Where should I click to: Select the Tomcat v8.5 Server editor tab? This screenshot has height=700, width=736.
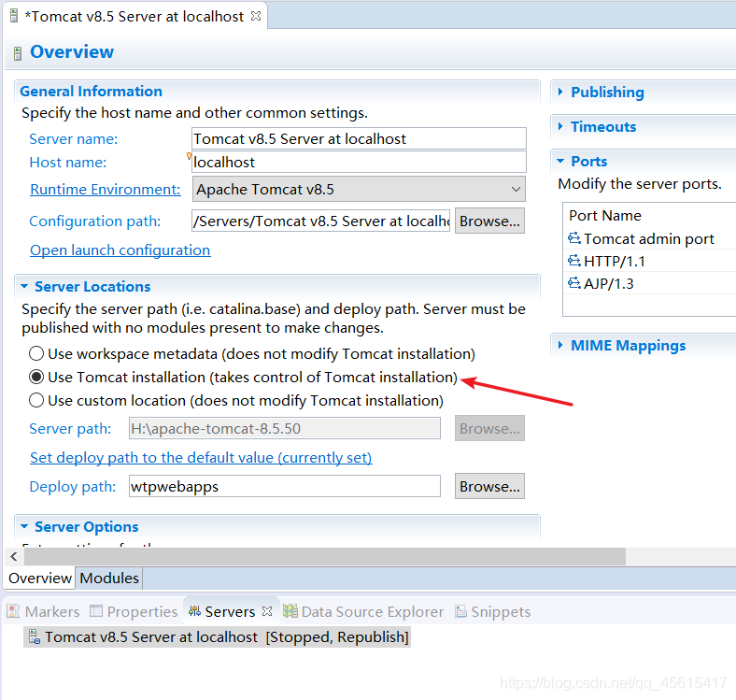coord(134,16)
